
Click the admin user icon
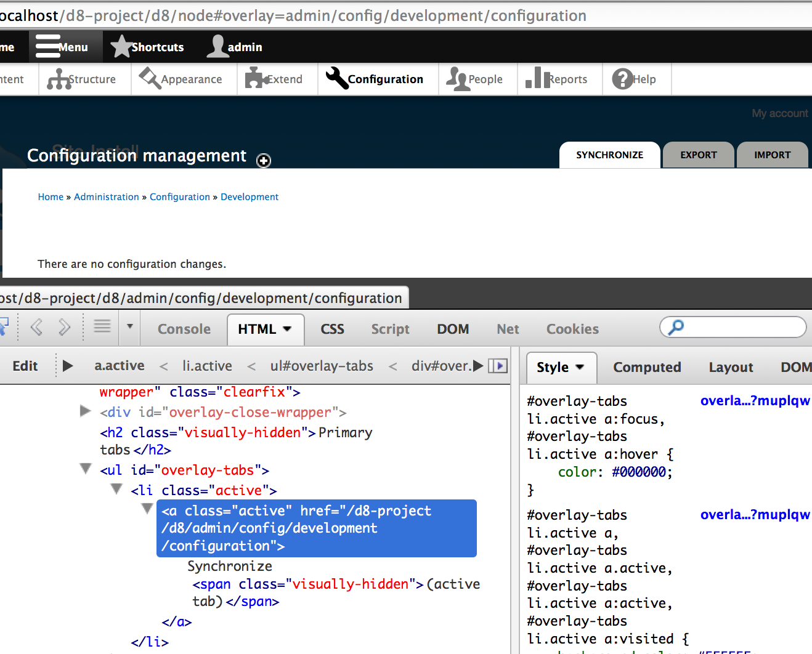click(217, 47)
